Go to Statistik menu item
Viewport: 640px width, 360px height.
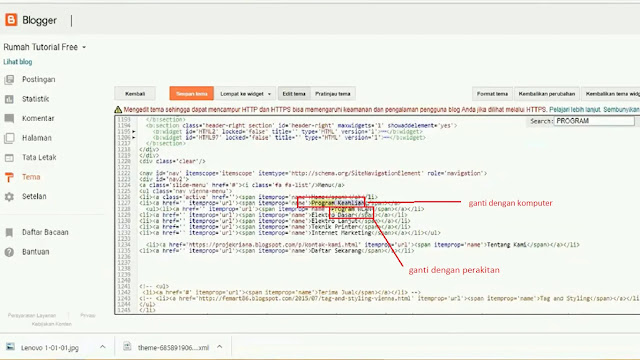[36, 99]
